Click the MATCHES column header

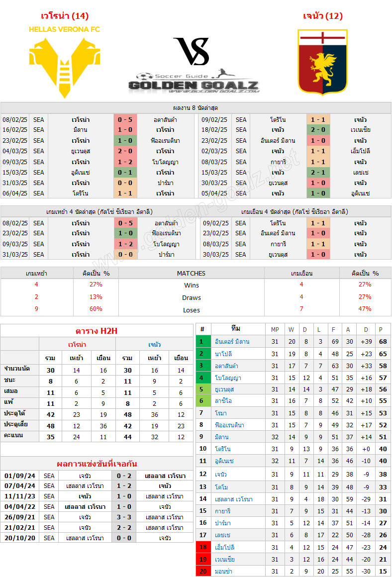tap(191, 274)
